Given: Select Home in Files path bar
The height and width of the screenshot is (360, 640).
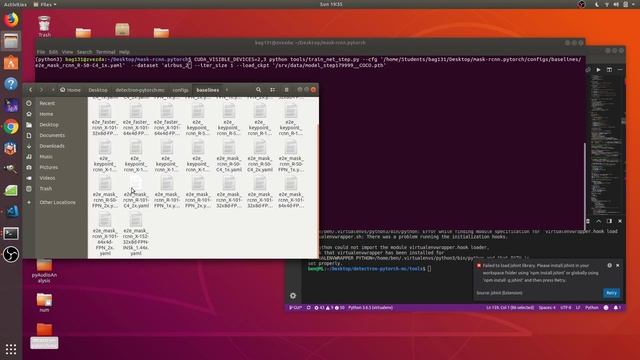Looking at the screenshot, I should click(x=70, y=90).
